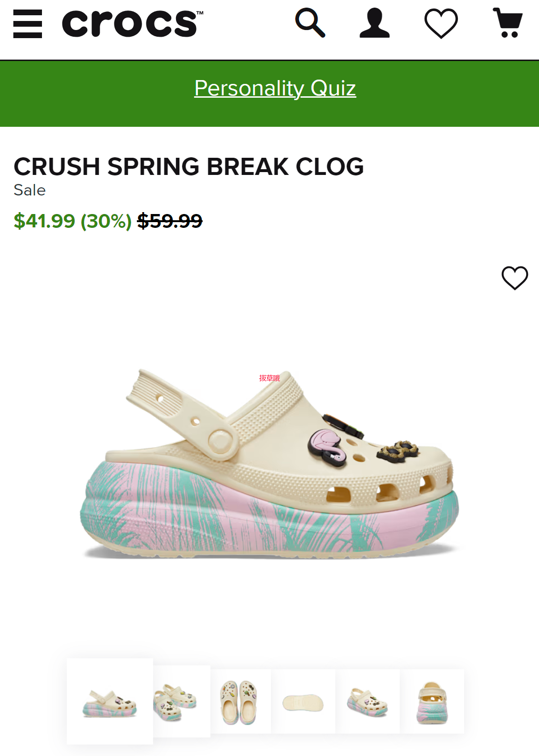Select the top-down view thumbnail
The image size is (539, 756).
(x=241, y=701)
